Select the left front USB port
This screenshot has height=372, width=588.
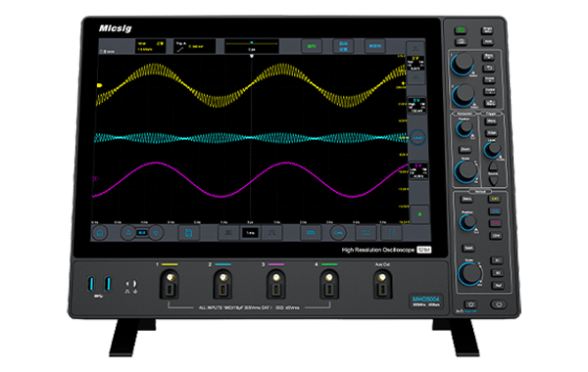click(90, 284)
